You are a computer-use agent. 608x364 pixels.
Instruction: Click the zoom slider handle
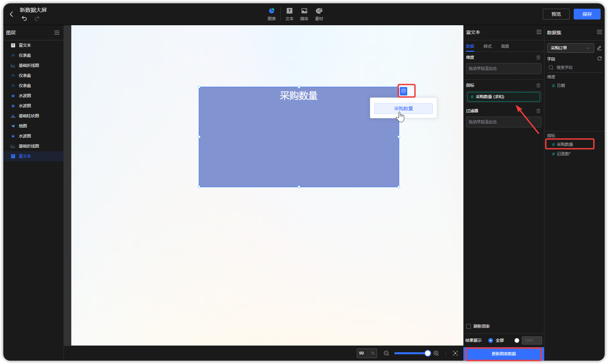click(428, 353)
